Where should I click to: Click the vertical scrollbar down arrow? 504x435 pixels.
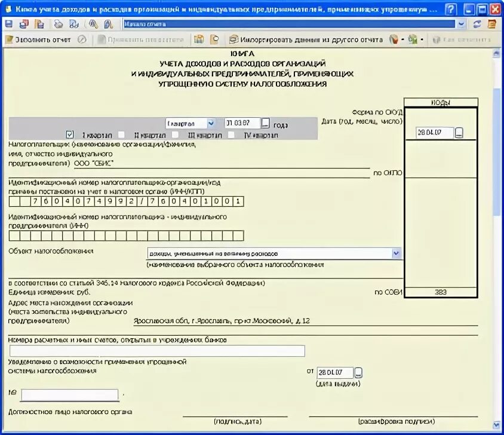[x=497, y=425]
